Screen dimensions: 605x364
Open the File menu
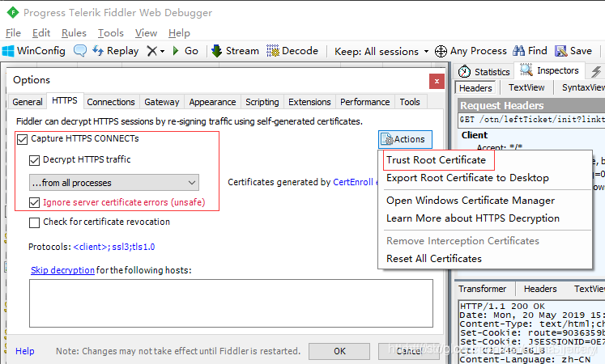click(x=13, y=33)
